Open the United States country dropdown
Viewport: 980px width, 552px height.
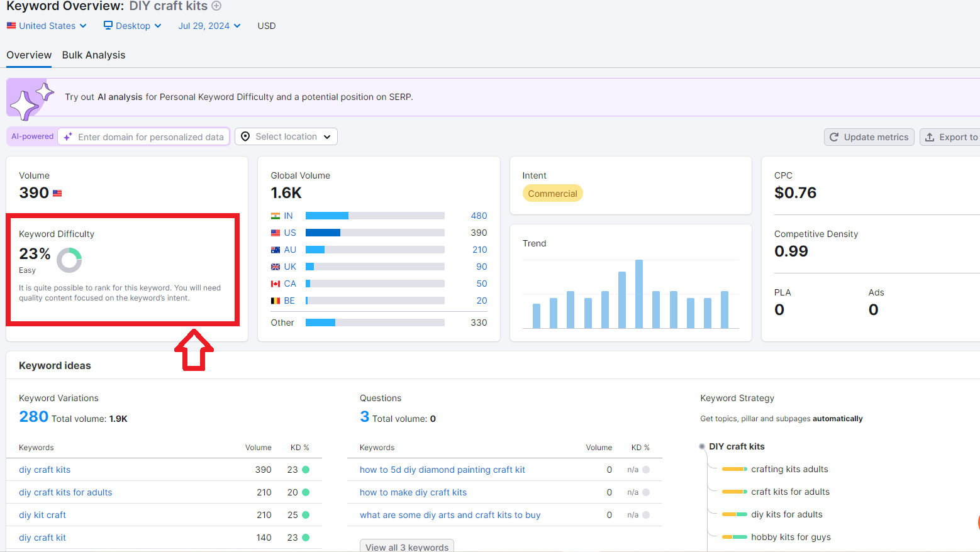click(x=47, y=26)
